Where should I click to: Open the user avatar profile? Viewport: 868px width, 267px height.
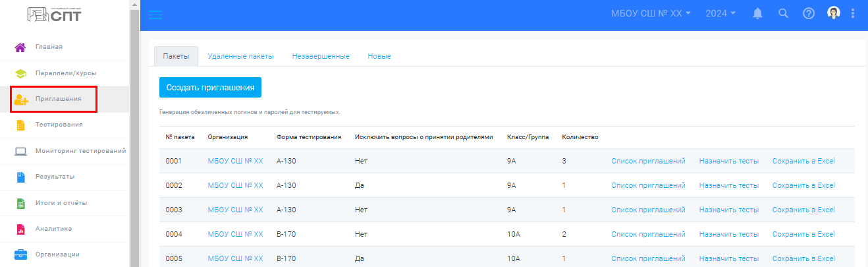834,13
